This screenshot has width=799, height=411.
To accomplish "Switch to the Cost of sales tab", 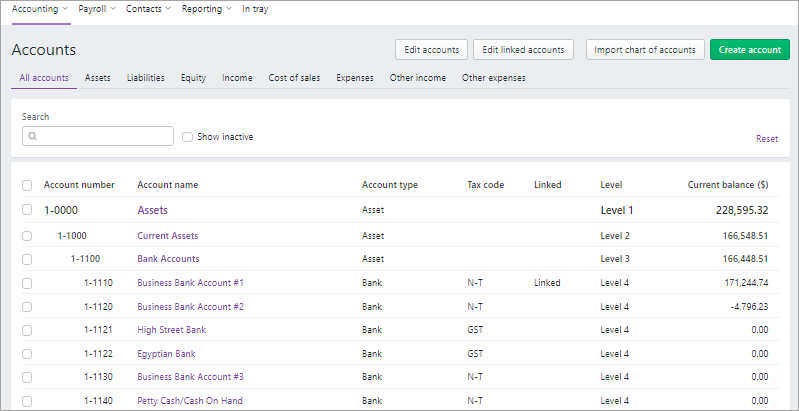I will coord(294,78).
